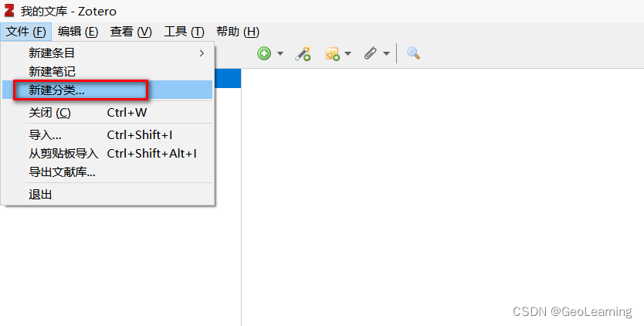
Task: Open the 查看 (V) menu
Action: pos(131,32)
